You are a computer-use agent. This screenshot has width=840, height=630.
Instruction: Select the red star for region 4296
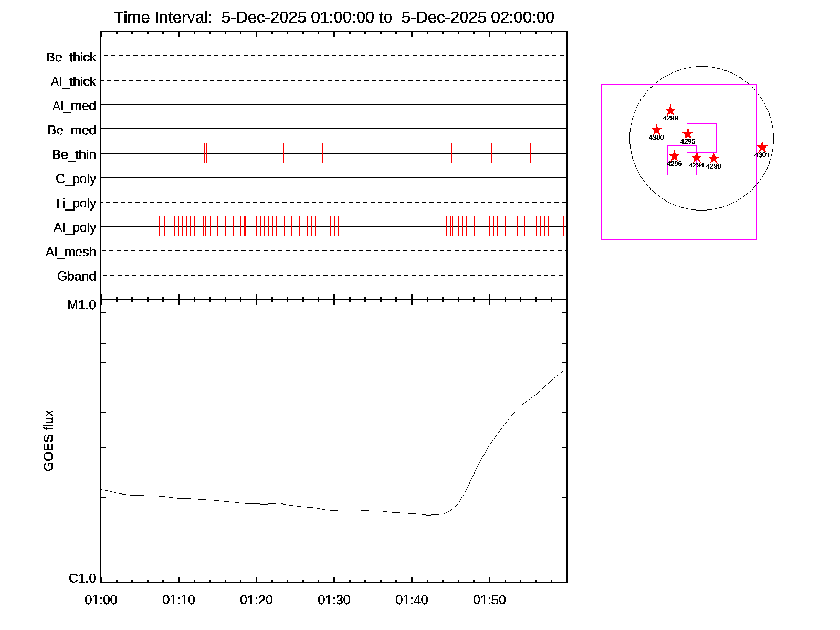click(x=674, y=156)
